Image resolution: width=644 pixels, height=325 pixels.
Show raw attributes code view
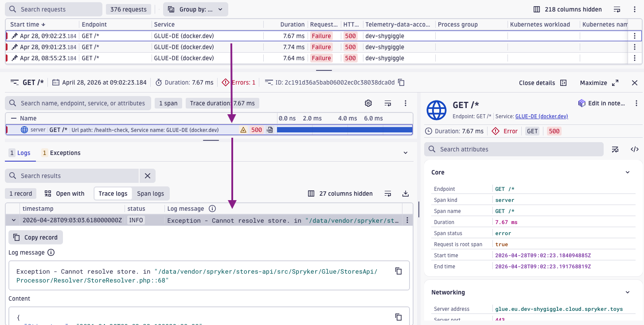(634, 149)
